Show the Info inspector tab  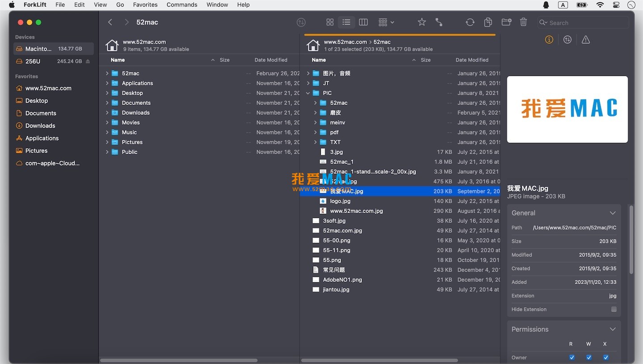click(549, 40)
